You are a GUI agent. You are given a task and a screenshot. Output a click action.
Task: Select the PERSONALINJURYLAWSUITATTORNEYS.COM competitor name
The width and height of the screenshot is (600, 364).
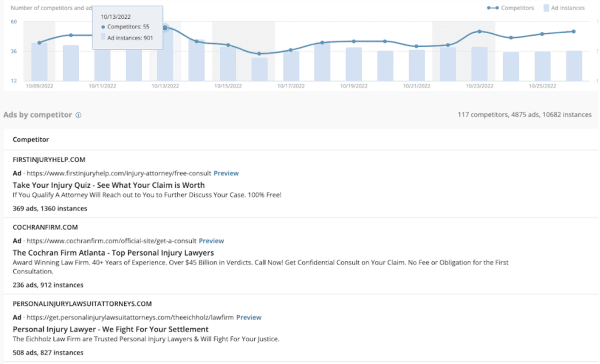click(x=82, y=303)
